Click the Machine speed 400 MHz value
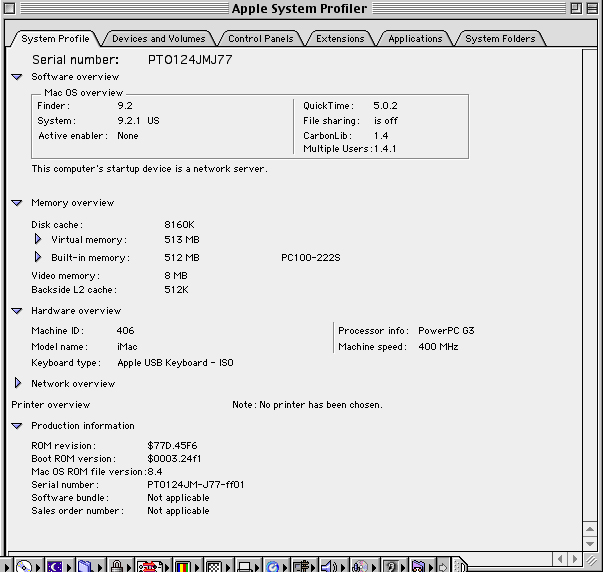The image size is (603, 572). (x=438, y=347)
